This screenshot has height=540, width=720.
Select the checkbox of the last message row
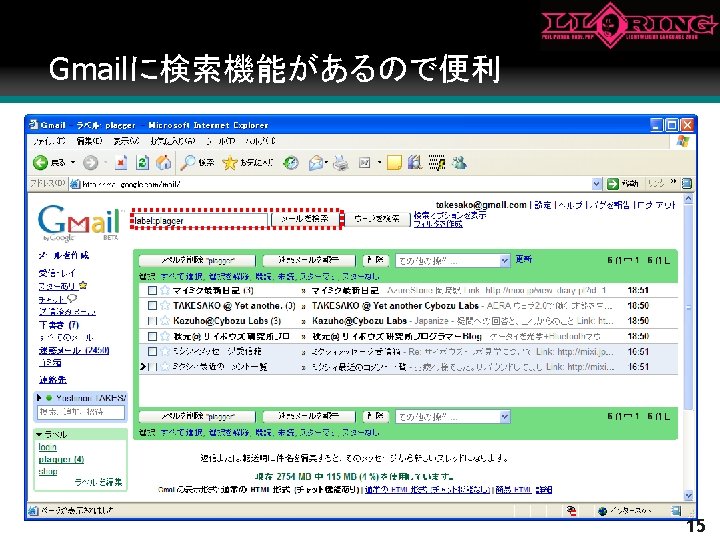[x=152, y=366]
